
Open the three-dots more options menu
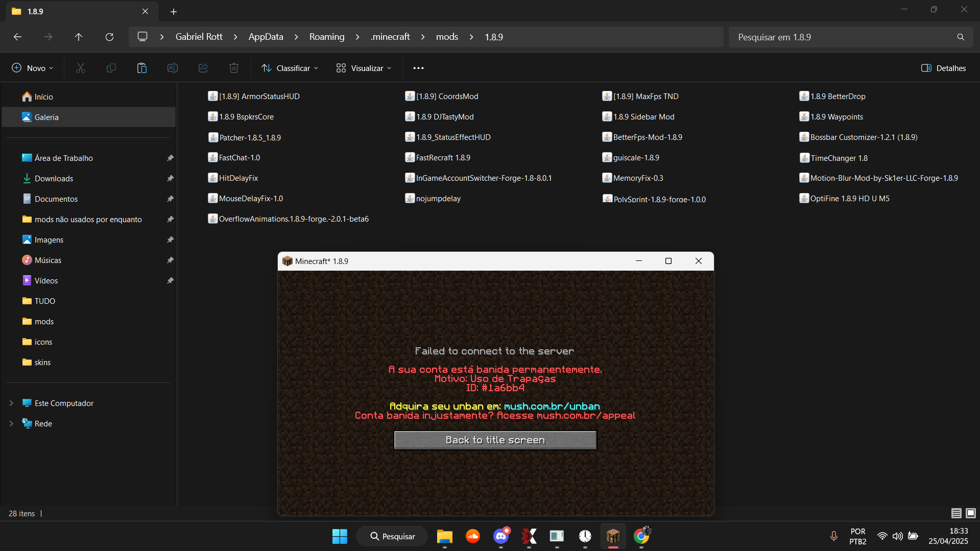click(418, 68)
